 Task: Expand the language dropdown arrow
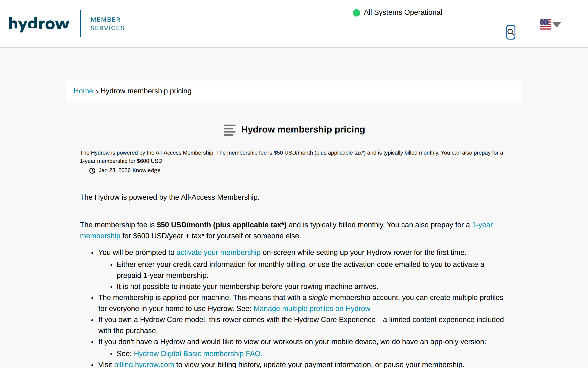tap(557, 25)
